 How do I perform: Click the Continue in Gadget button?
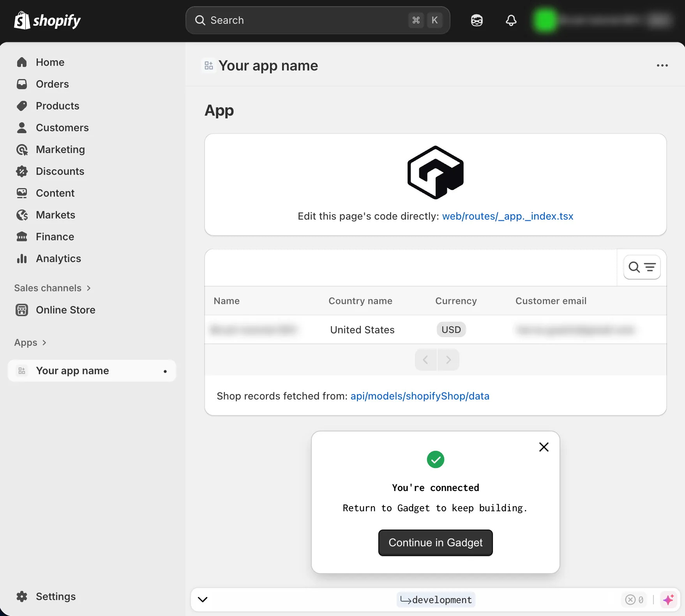(x=435, y=542)
